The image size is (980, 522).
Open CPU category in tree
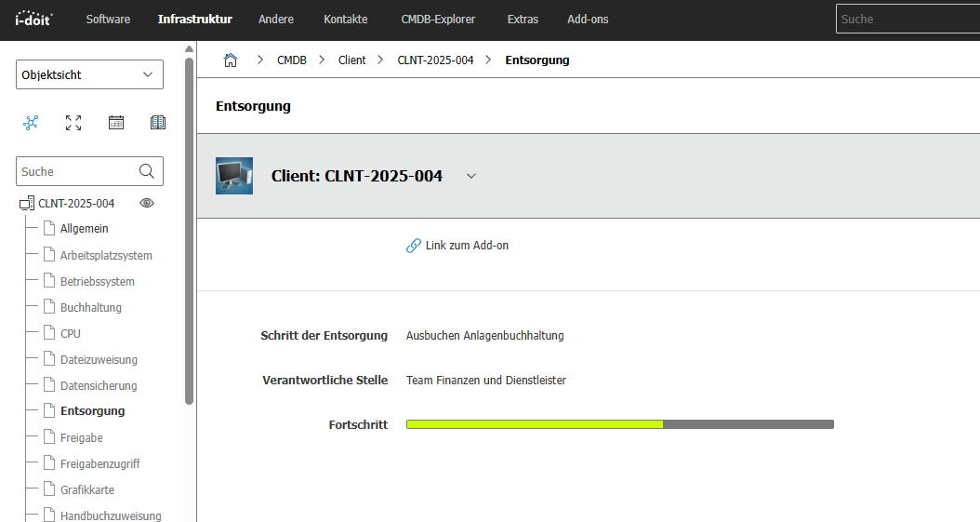[x=71, y=334]
